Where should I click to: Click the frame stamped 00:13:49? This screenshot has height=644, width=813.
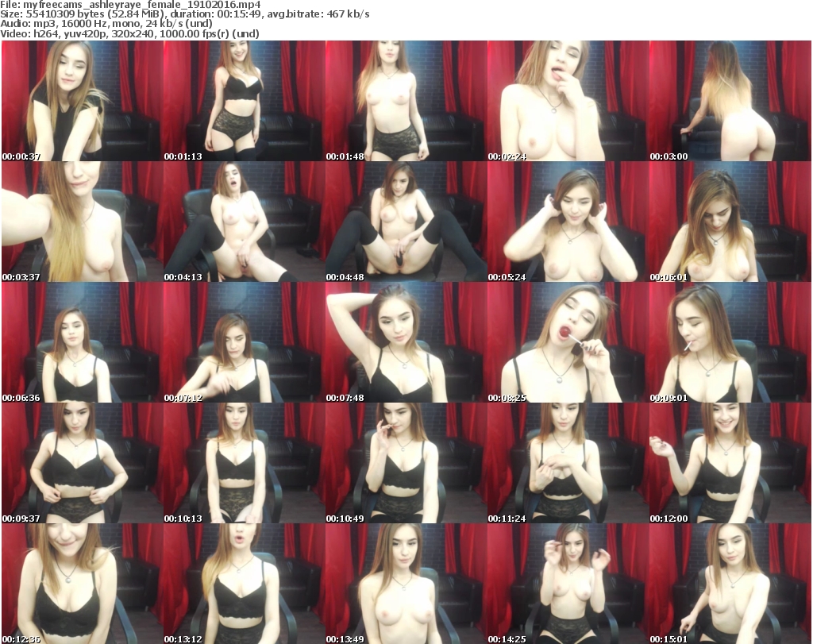coord(406,584)
